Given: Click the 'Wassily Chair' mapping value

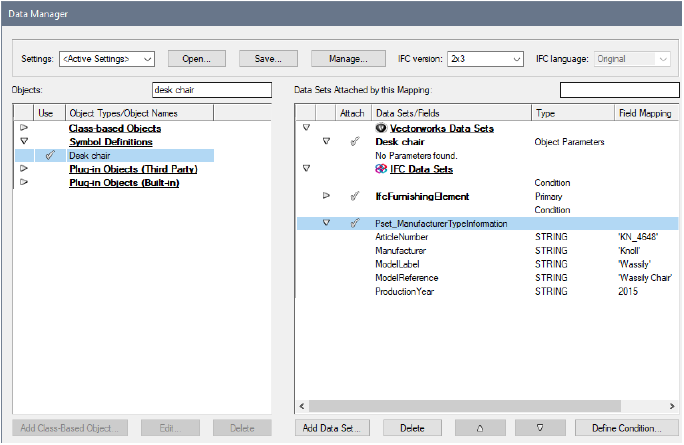Looking at the screenshot, I should point(645,277).
